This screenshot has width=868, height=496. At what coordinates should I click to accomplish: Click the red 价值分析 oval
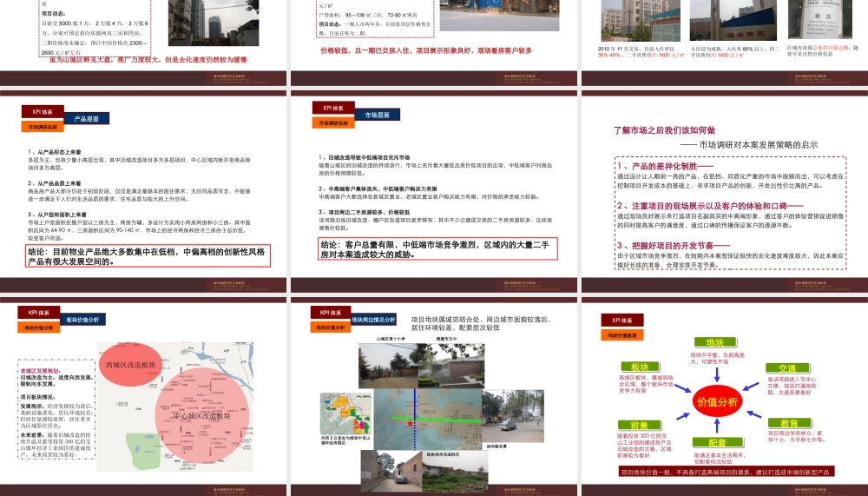718,402
